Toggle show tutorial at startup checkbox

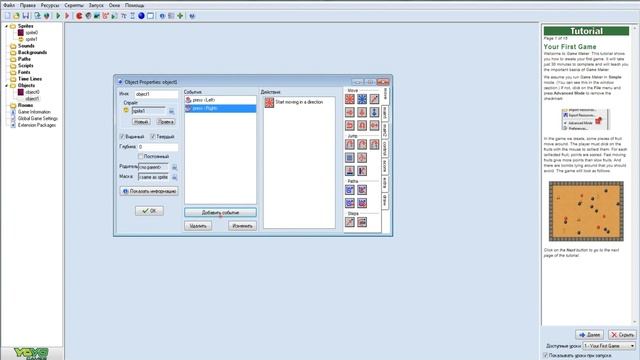point(545,356)
